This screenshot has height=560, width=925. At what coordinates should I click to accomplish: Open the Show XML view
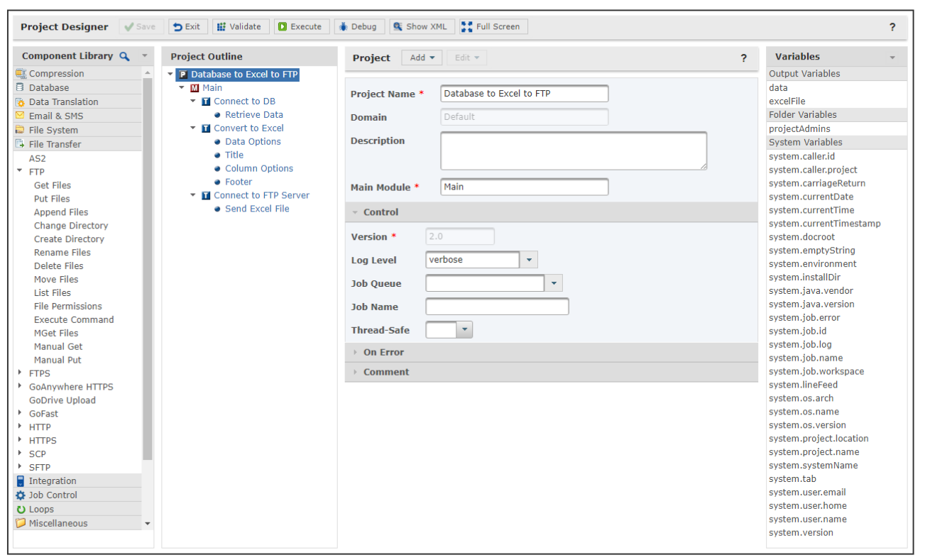(x=420, y=27)
